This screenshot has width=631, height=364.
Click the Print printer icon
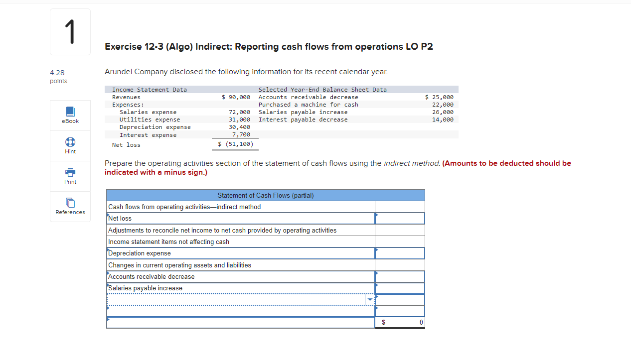coord(70,172)
